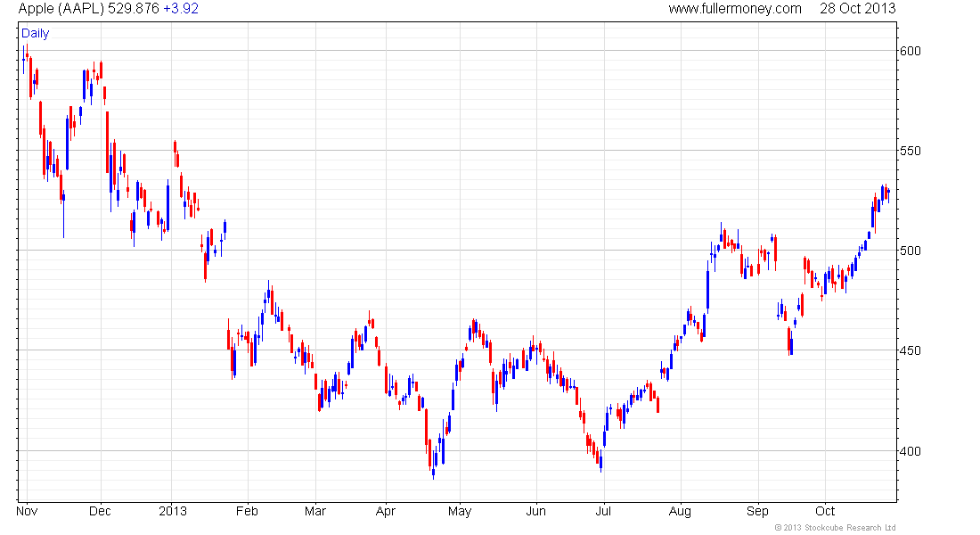Click the 2013 year label
This screenshot has width=980, height=535.
pyautogui.click(x=173, y=511)
